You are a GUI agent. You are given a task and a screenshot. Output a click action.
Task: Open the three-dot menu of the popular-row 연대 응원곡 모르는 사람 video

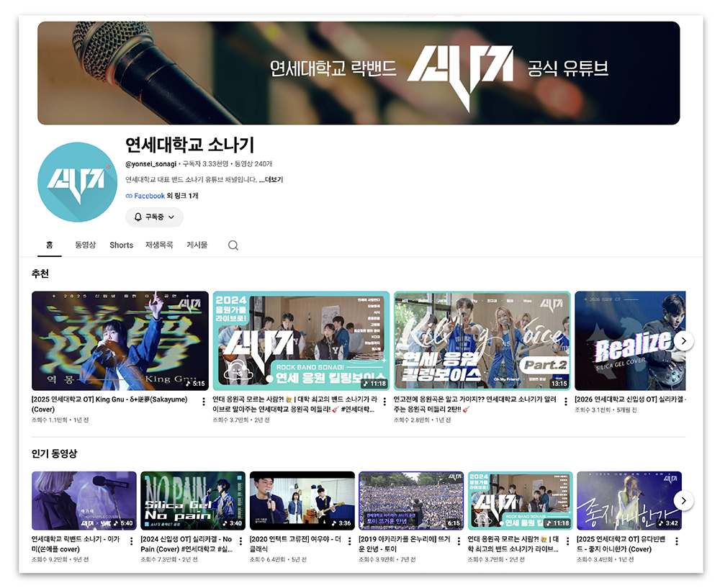568,541
